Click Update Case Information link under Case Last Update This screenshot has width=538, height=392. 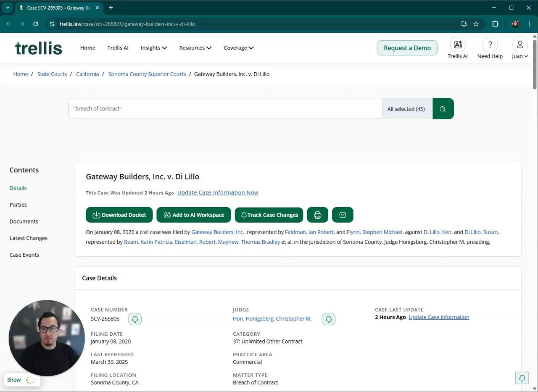pyautogui.click(x=439, y=317)
